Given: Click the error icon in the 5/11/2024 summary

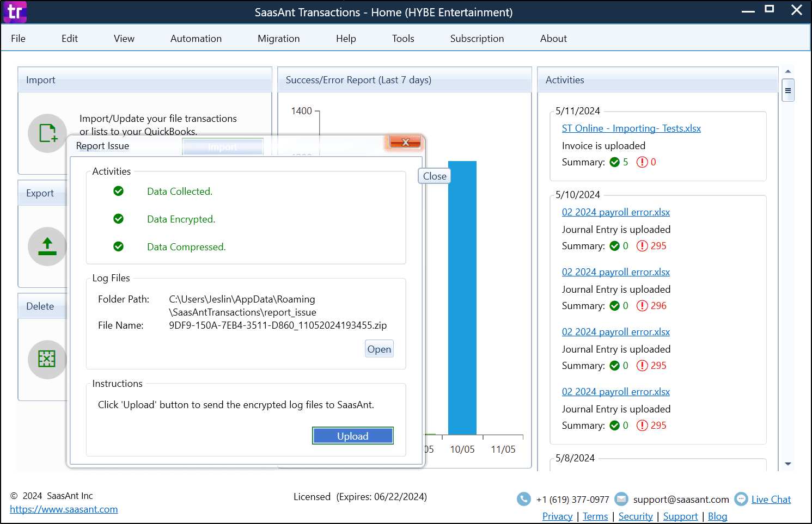Looking at the screenshot, I should pos(643,162).
